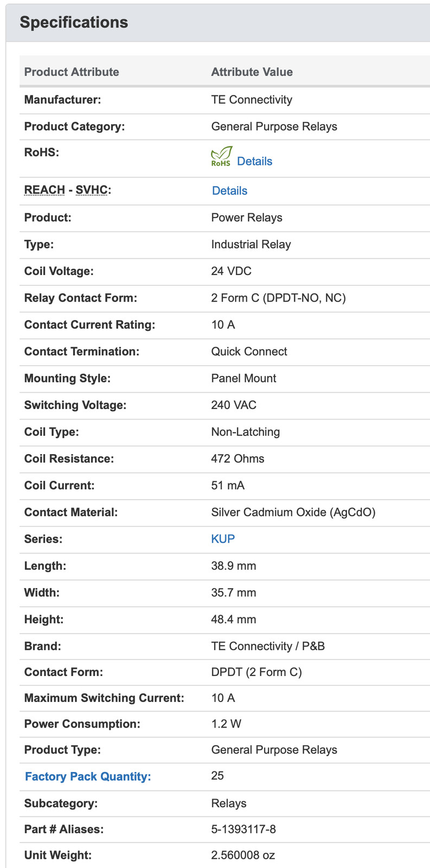Open the KUP series link
This screenshot has height=868, width=430.
tap(223, 539)
